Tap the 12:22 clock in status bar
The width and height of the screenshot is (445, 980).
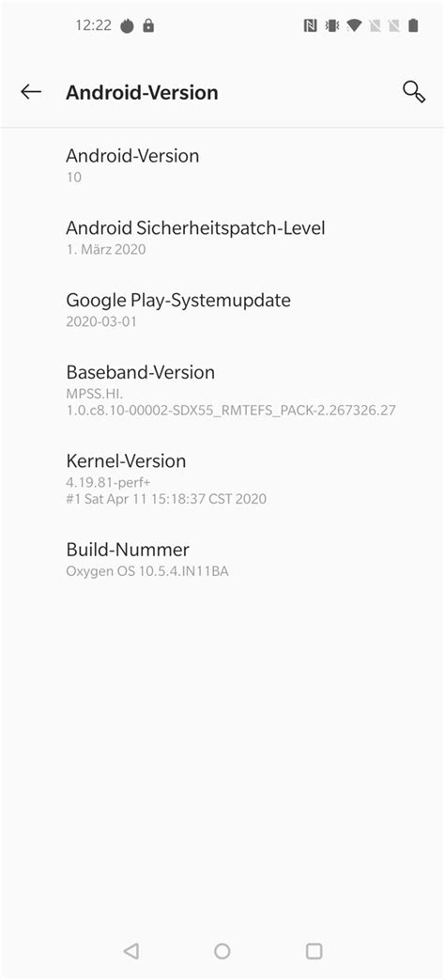(93, 25)
